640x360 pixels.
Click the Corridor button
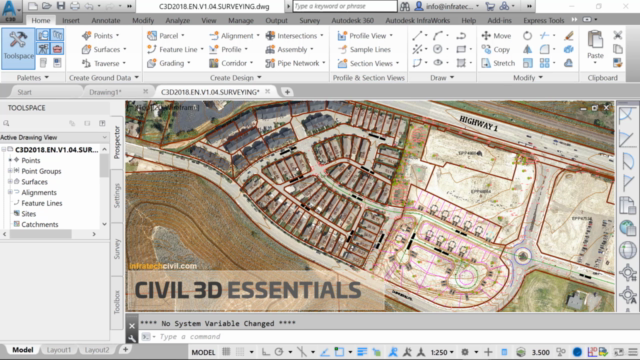tap(231, 63)
